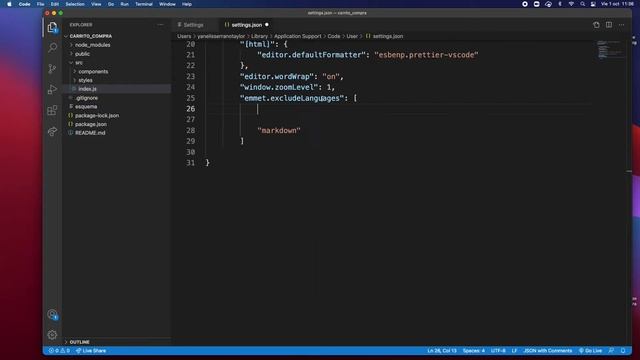Open notifications bell in status bar
The width and height of the screenshot is (640, 360).
point(623,351)
